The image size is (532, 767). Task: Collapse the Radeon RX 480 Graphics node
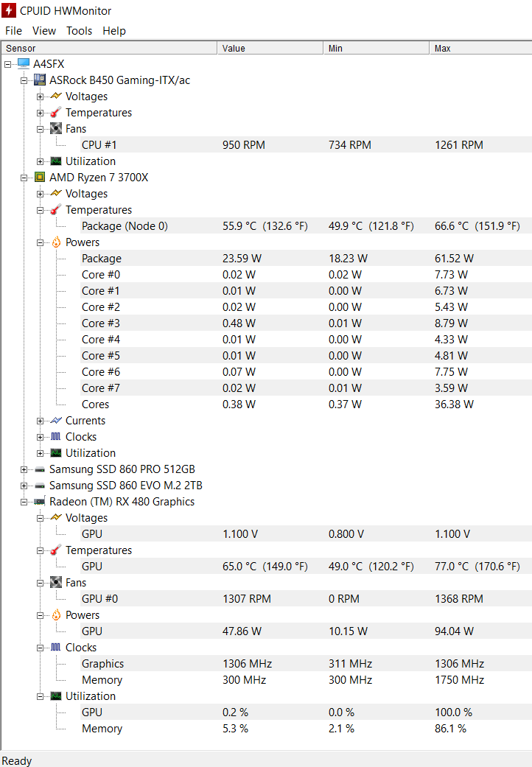click(24, 502)
